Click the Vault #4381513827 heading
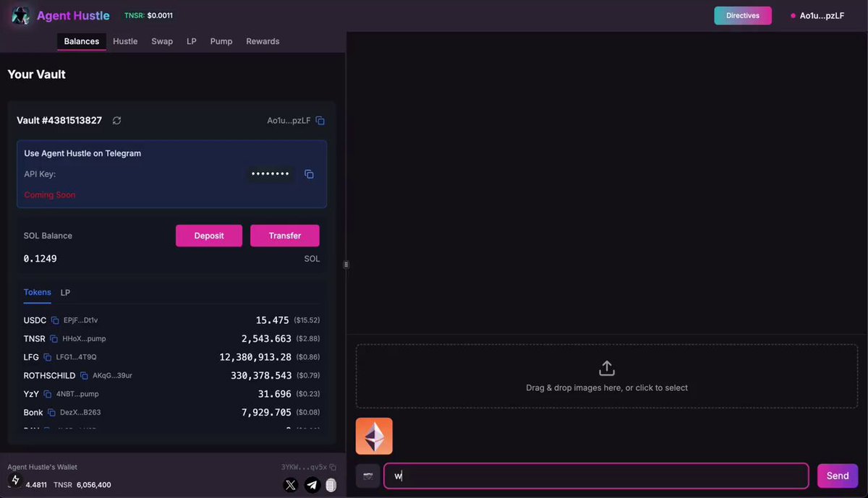This screenshot has height=498, width=868. (x=59, y=121)
